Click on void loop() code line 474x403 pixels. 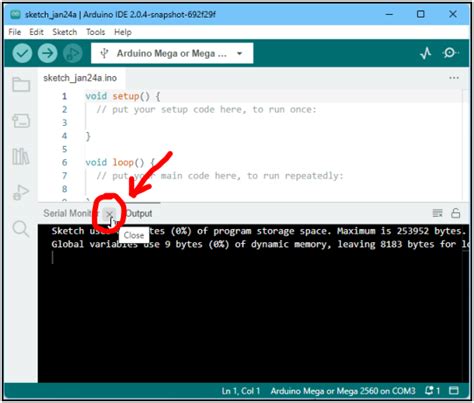tap(120, 162)
